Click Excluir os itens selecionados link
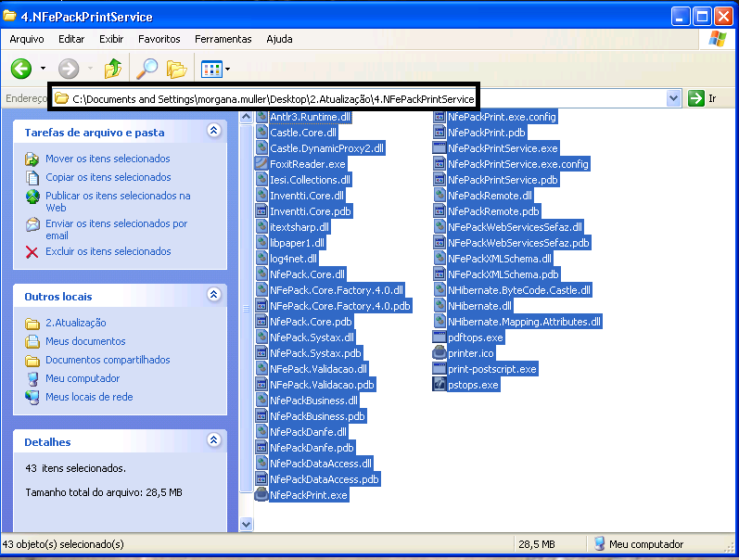Viewport: 739px width, 560px height. click(108, 251)
